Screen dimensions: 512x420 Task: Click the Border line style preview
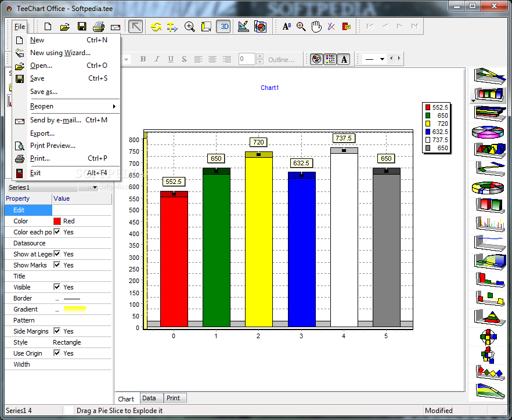72,299
